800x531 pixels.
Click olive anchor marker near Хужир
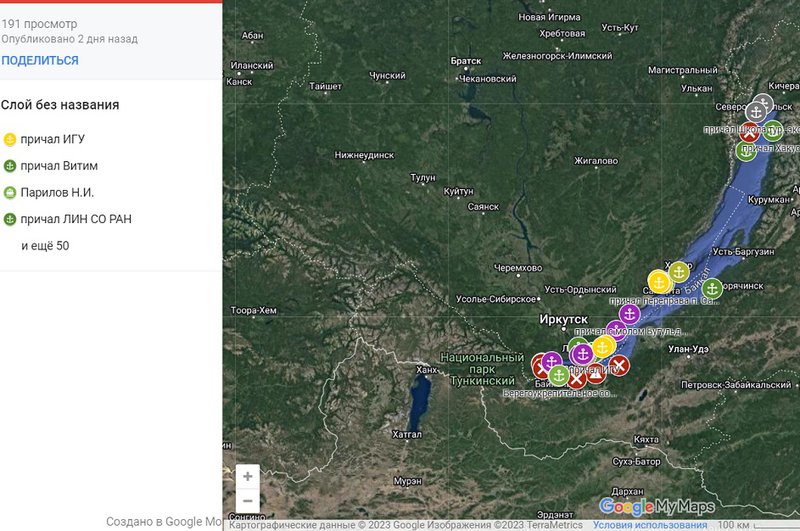coord(679,272)
